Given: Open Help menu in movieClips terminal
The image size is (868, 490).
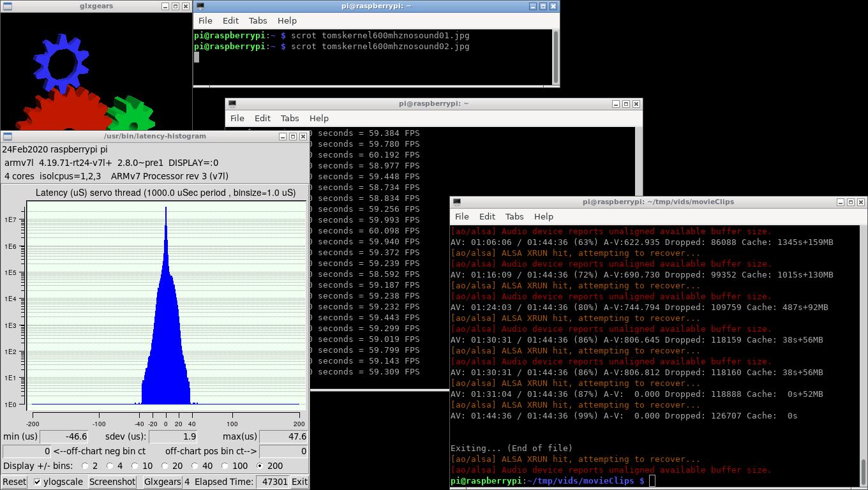Looking at the screenshot, I should click(544, 217).
